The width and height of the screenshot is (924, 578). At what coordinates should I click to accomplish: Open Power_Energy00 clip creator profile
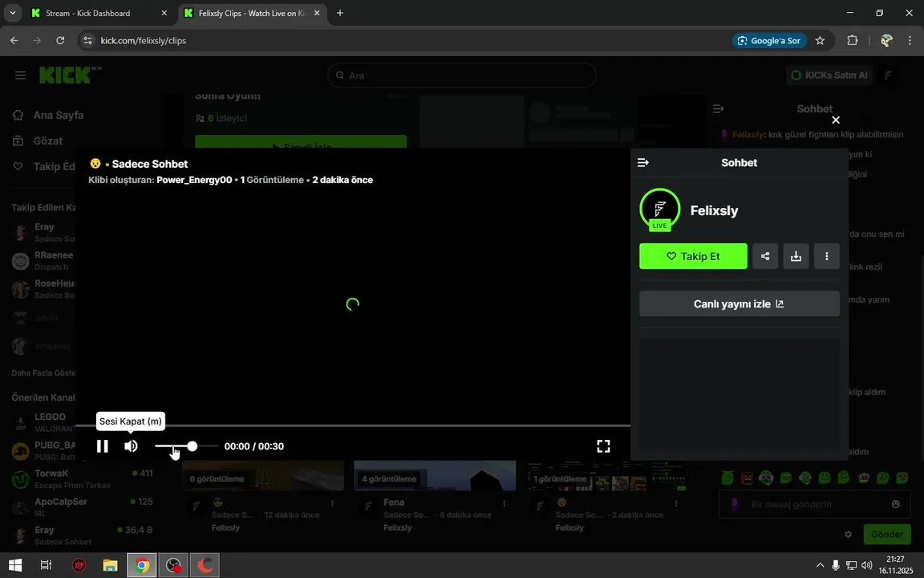194,180
